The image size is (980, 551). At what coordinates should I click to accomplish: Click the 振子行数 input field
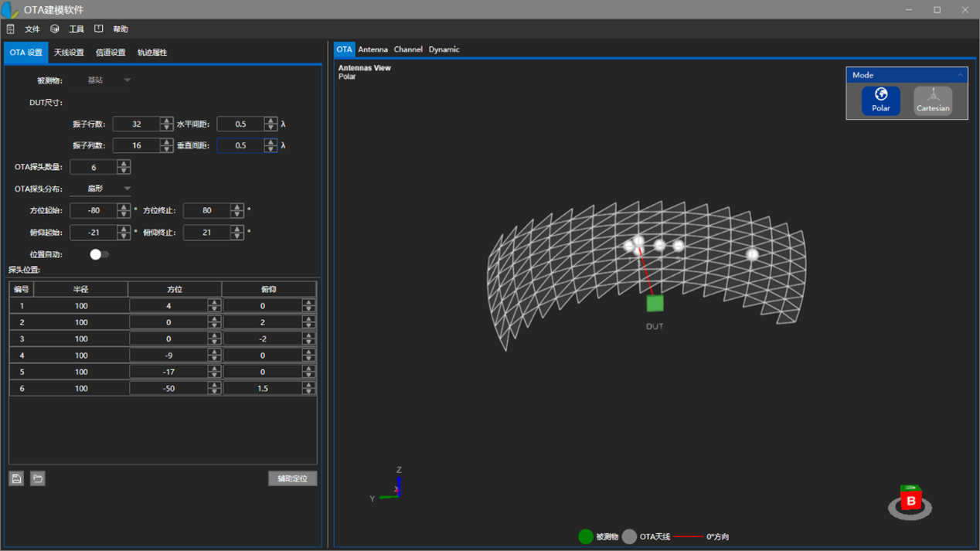136,124
